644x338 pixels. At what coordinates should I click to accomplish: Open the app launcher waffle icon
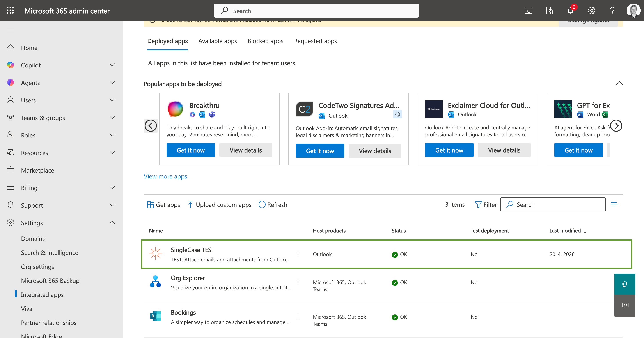pos(10,11)
